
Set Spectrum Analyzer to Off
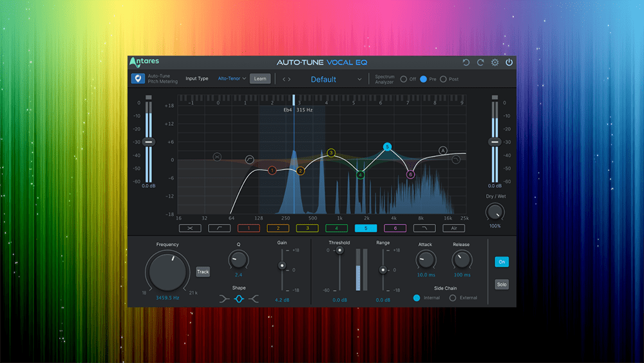coord(404,79)
